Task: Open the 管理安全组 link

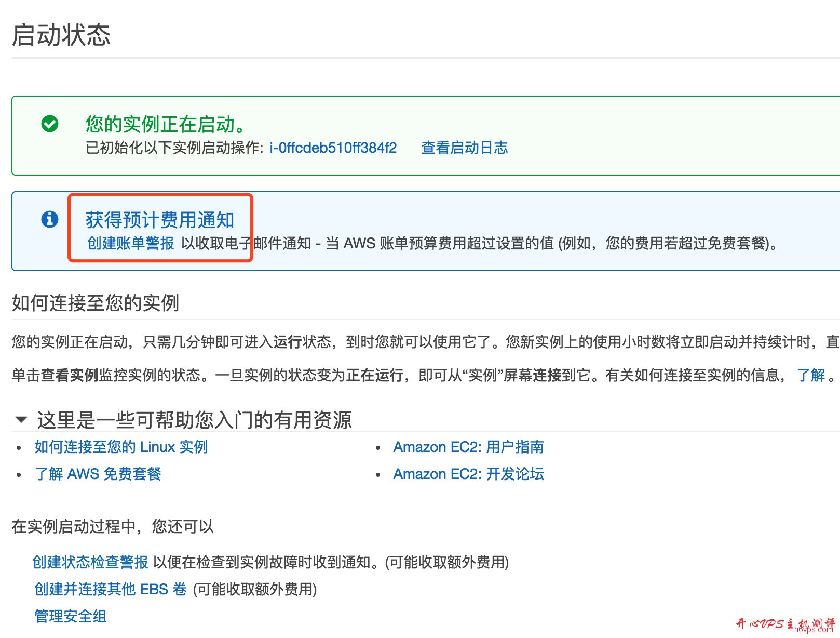Action: 71,616
